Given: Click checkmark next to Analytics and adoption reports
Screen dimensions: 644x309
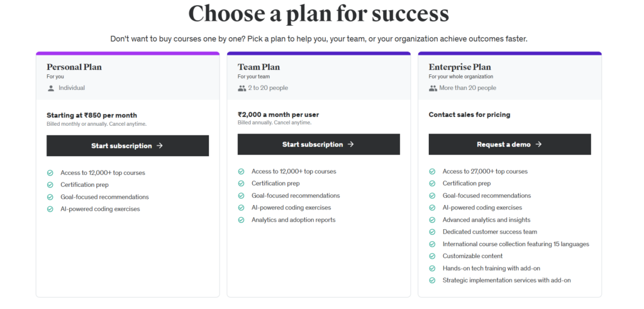Looking at the screenshot, I should point(241,220).
